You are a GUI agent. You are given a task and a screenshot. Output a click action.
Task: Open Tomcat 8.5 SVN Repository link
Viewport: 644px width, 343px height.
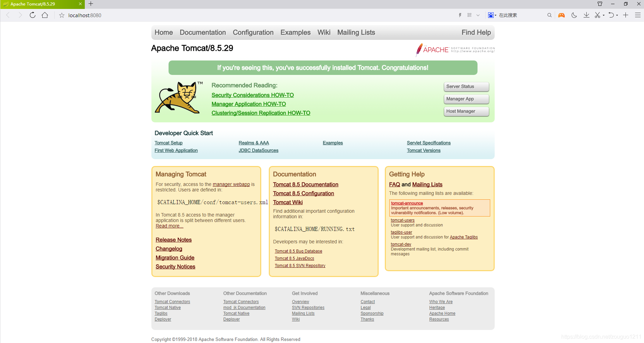tap(300, 266)
